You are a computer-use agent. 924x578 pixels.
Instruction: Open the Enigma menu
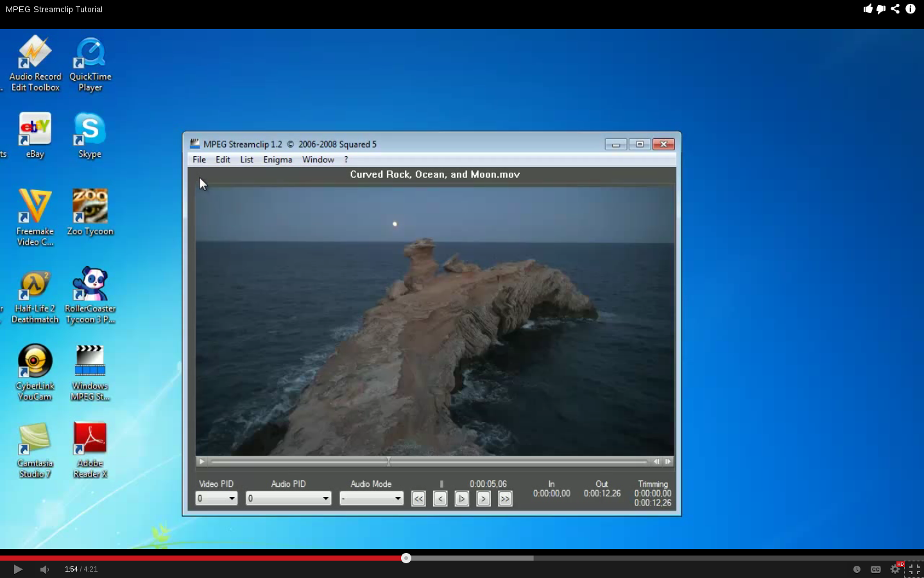point(277,160)
